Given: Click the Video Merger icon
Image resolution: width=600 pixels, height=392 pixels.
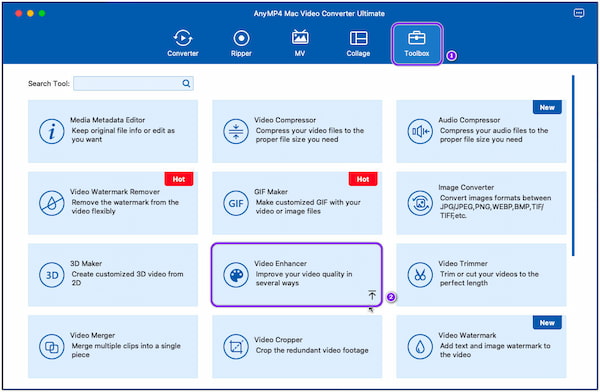Looking at the screenshot, I should (52, 346).
